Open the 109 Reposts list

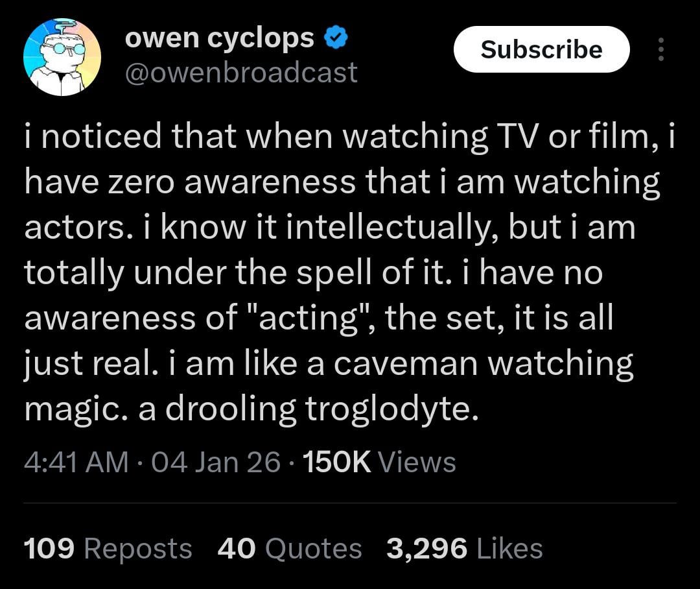tap(108, 549)
